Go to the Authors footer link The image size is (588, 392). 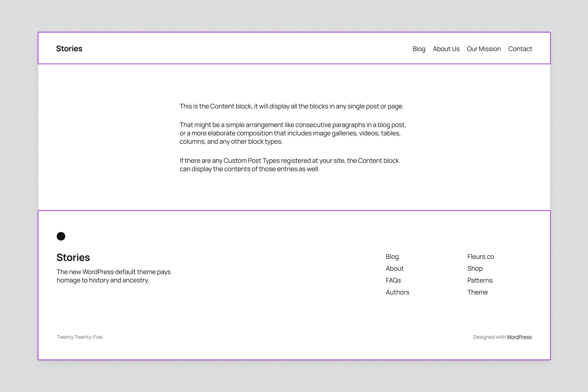click(397, 292)
